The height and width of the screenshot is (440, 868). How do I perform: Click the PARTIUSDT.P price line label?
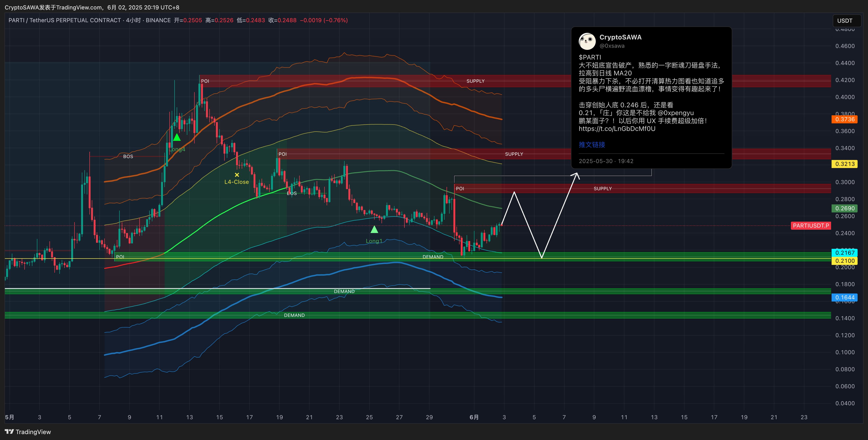(x=811, y=226)
